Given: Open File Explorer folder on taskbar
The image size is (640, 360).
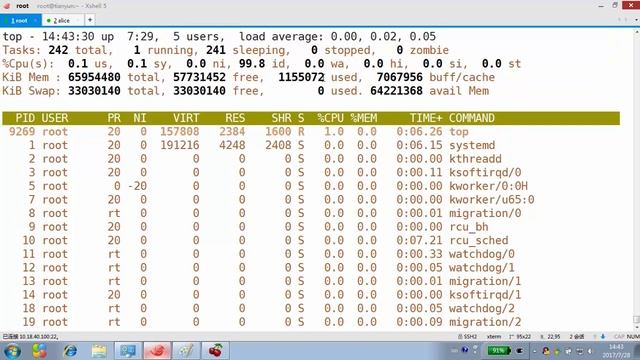Looking at the screenshot, I should click(99, 351).
